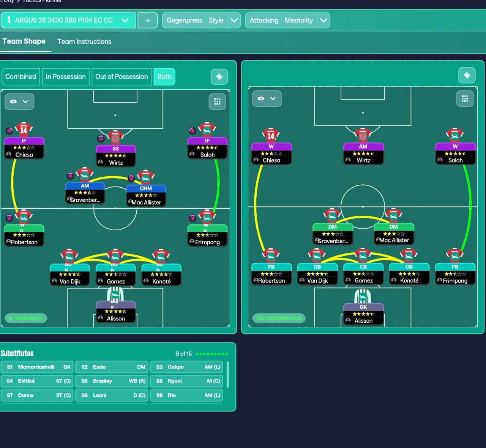486x448 pixels.
Task: Click Chiesa's shirt on the In Possession pitch
Action: [x=24, y=130]
